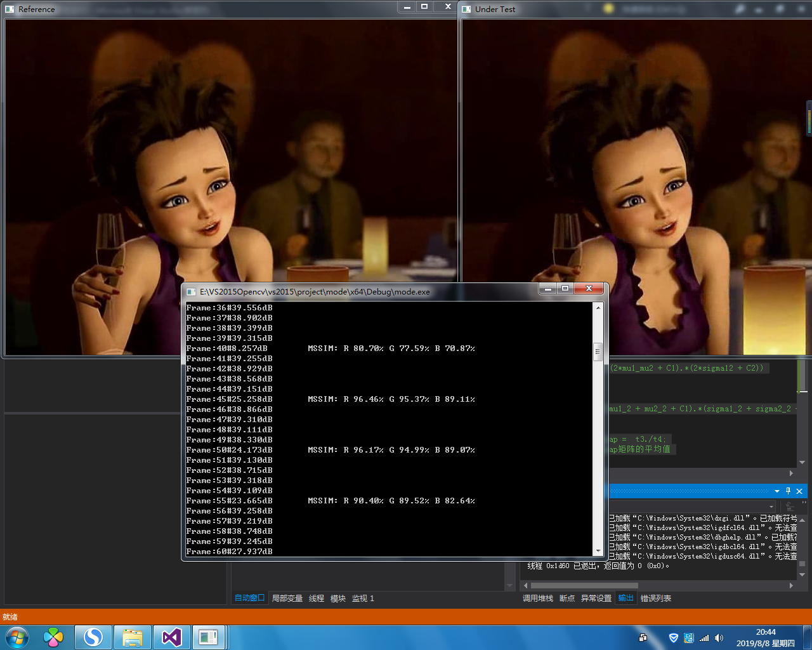Viewport: 812px width, 650px height.
Task: Click the Frame:55#23.665dB console line
Action: pyautogui.click(x=229, y=501)
